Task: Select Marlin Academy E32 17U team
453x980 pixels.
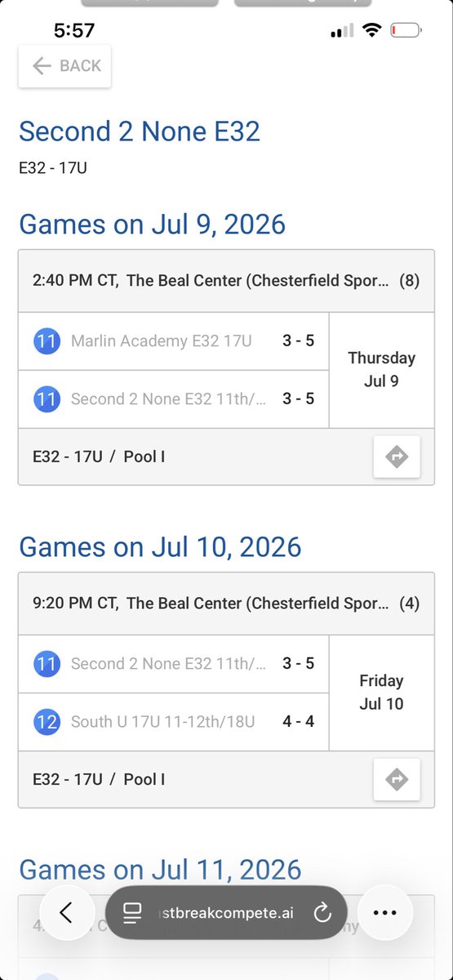Action: point(144,341)
